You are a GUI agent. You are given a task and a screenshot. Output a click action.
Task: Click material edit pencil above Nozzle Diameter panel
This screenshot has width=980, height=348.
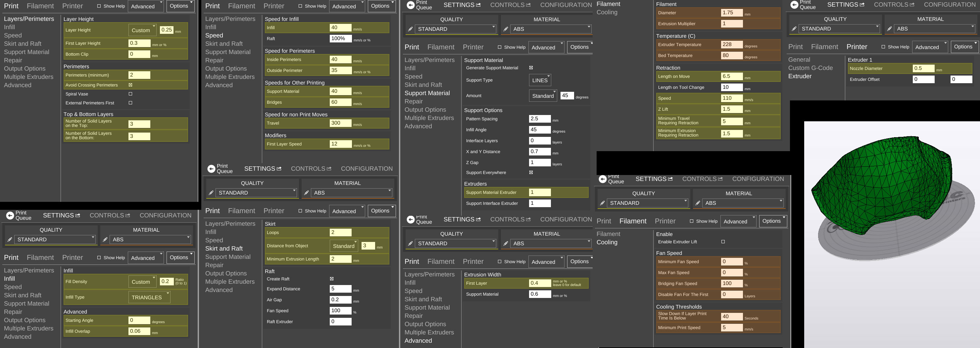(x=889, y=29)
